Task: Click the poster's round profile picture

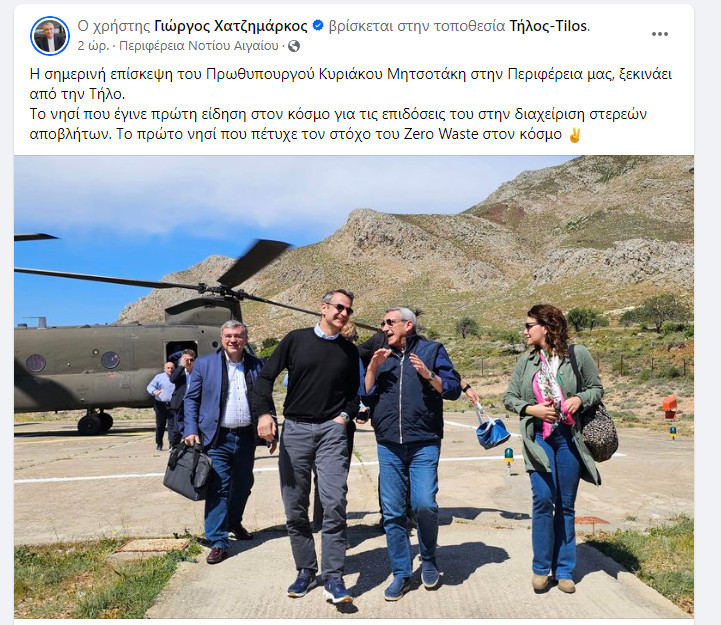Action: point(50,36)
